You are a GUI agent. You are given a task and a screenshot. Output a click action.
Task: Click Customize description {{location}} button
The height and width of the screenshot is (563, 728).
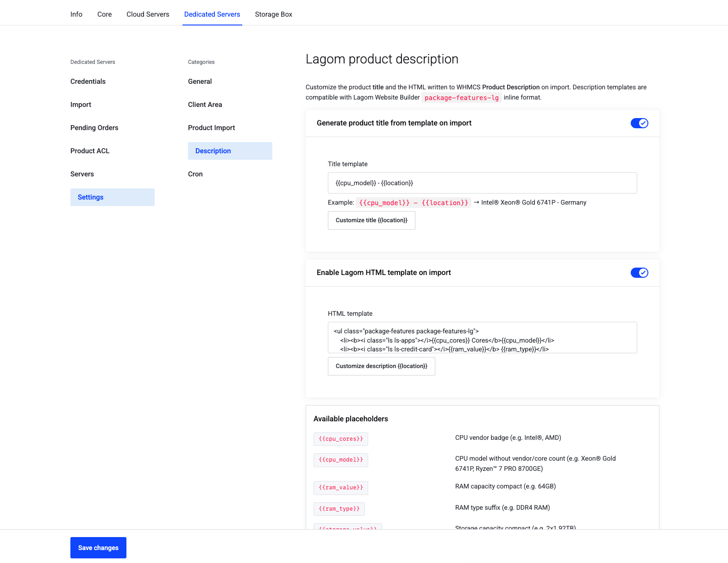click(x=382, y=366)
